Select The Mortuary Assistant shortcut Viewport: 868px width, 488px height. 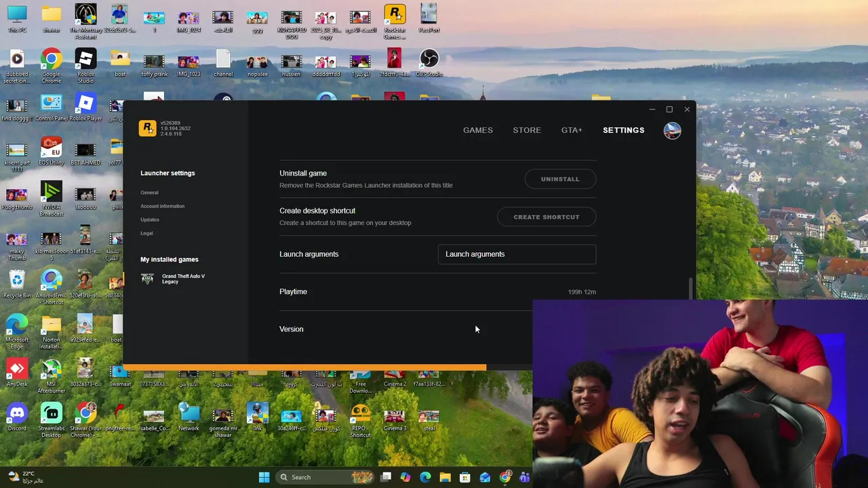(85, 22)
